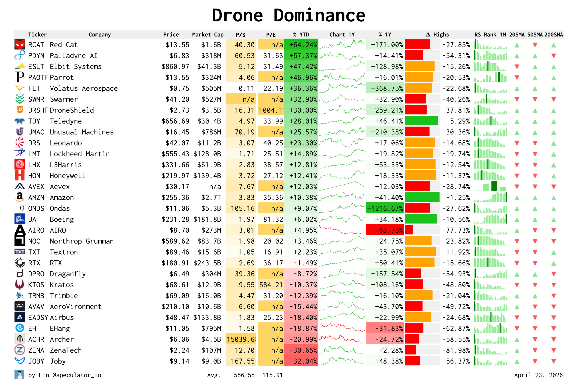
Task: Click AIRO's red 1Y sparkline chart
Action: pyautogui.click(x=342, y=230)
